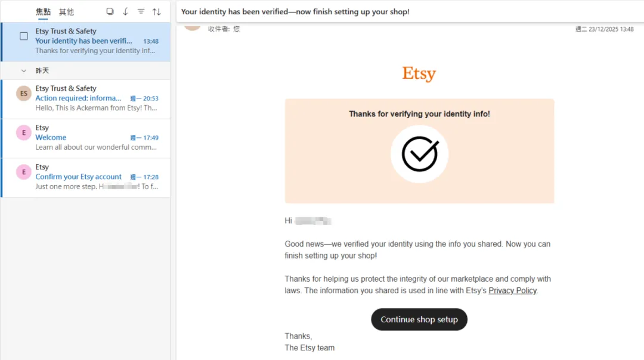Click the Etsy Welcome email avatar
This screenshot has width=644, height=360.
[x=24, y=133]
